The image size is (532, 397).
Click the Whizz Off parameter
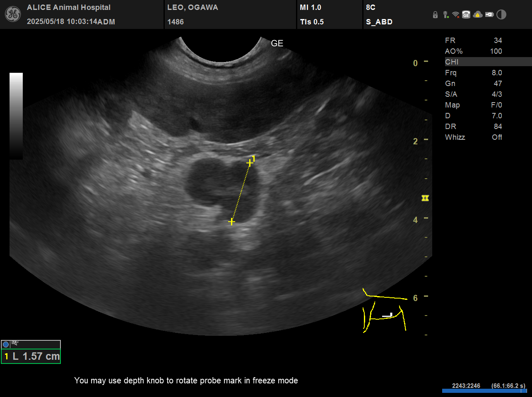click(x=473, y=137)
